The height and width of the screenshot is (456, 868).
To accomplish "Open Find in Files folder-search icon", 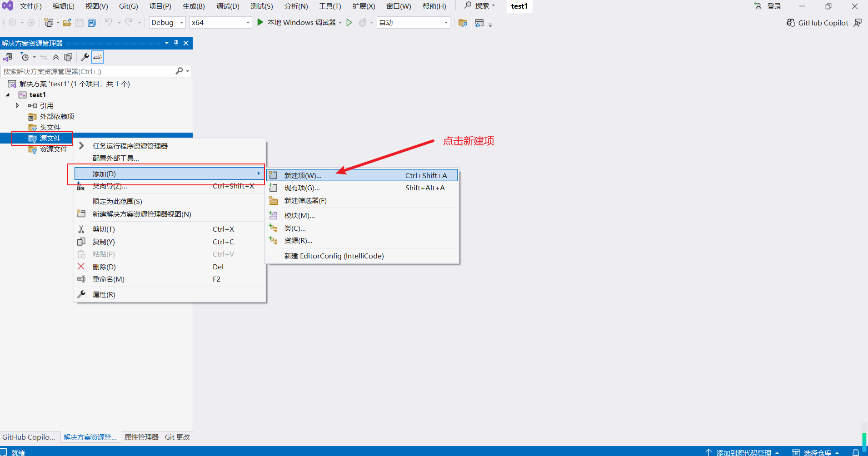I will pos(463,23).
